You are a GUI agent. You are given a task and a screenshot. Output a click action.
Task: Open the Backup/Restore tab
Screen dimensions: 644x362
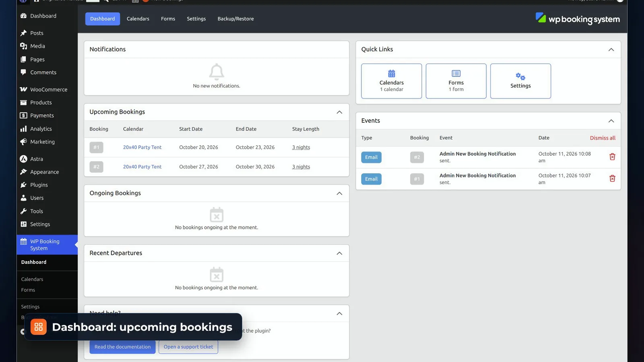(x=235, y=19)
